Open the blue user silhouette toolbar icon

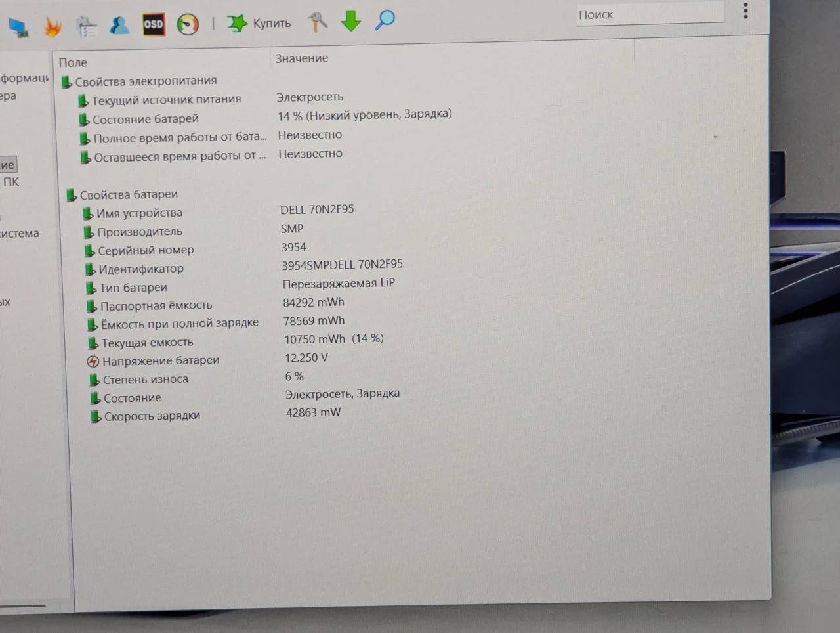[119, 26]
